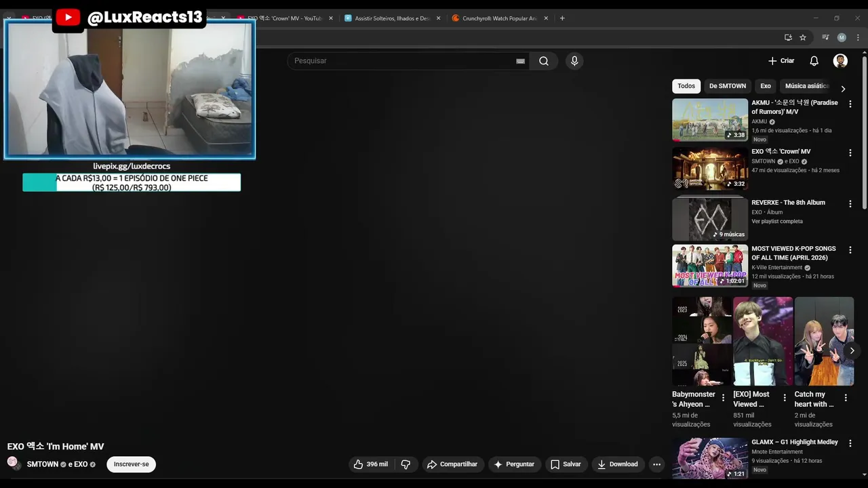The height and width of the screenshot is (488, 868).
Task: Save the video with the Salvar button
Action: [566, 464]
